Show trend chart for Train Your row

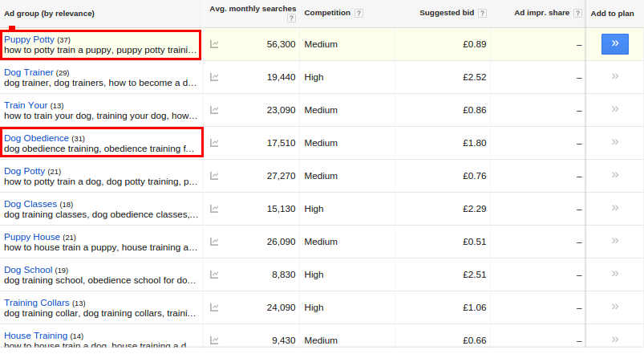(x=214, y=110)
